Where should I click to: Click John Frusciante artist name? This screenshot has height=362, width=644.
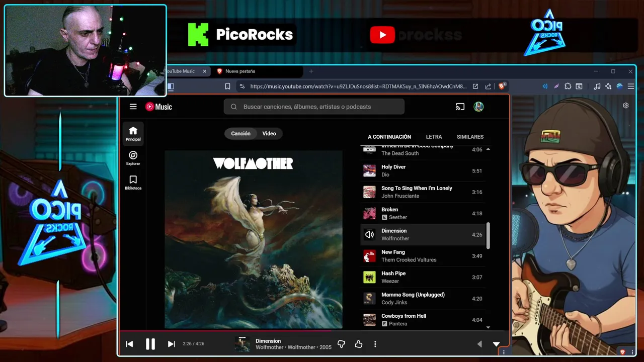[x=400, y=196]
